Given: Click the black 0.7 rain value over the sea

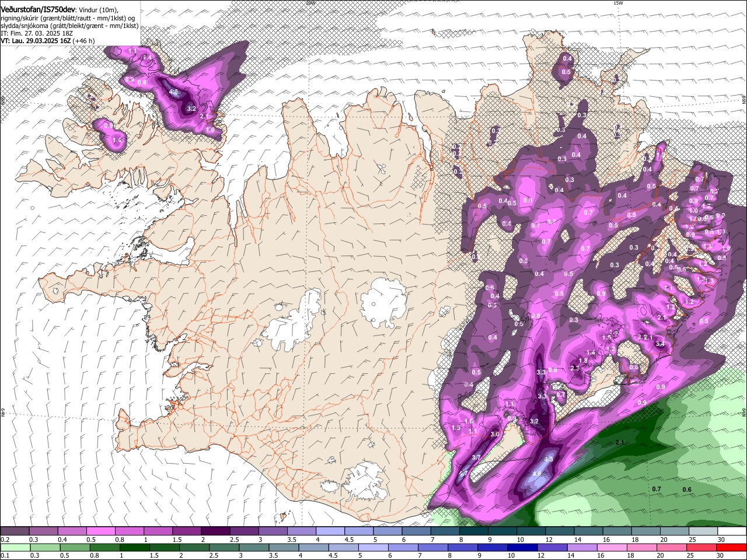Looking at the screenshot, I should (657, 489).
